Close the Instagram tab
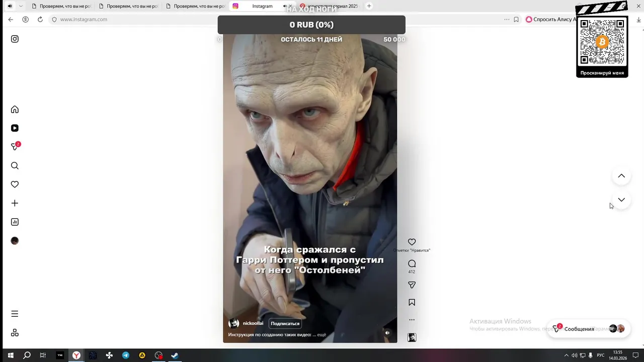Viewport: 644px width, 362px height. click(x=290, y=6)
